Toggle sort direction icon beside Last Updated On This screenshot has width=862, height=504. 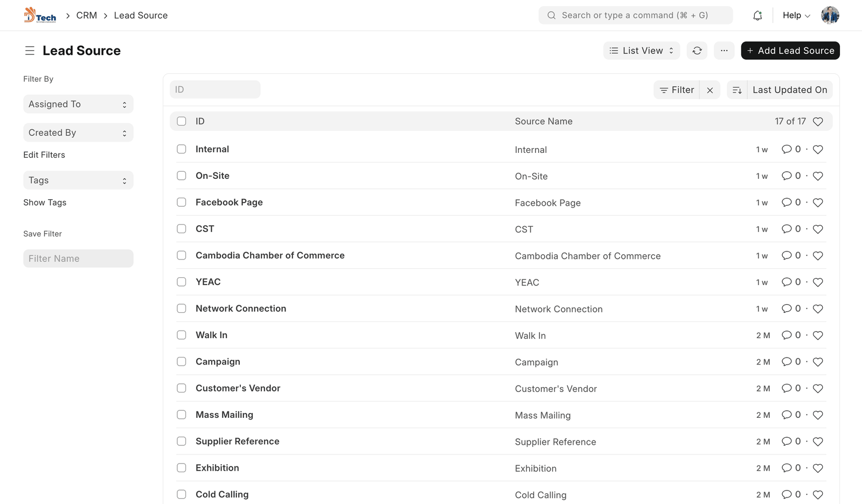[737, 90]
